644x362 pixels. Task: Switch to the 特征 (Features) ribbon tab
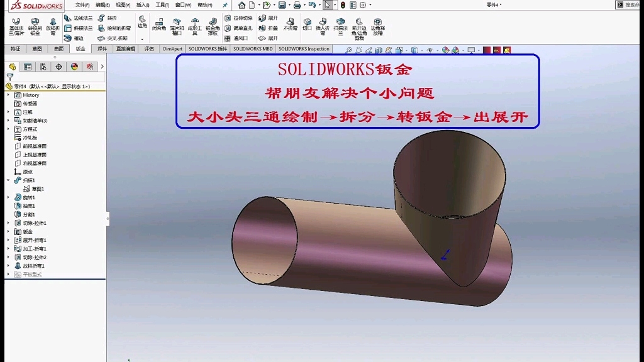[15, 49]
